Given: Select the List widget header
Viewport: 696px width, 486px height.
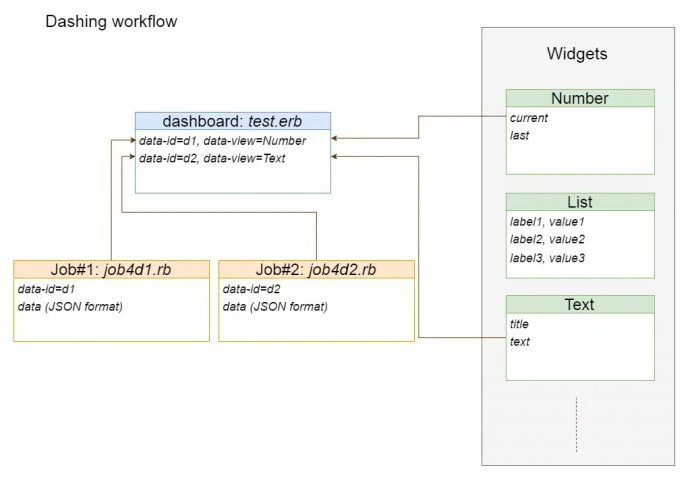Looking at the screenshot, I should [x=580, y=202].
